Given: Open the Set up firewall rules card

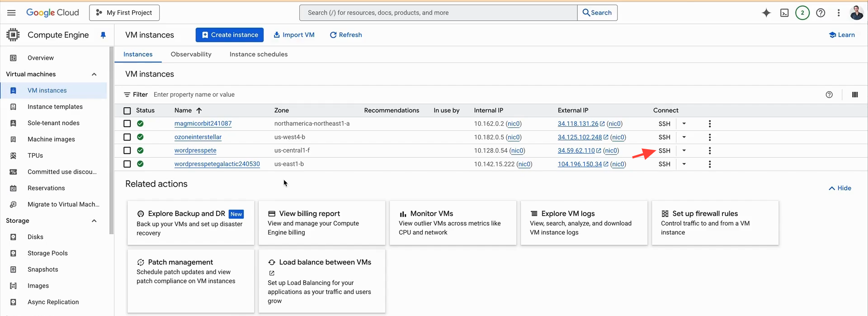Looking at the screenshot, I should [x=715, y=223].
